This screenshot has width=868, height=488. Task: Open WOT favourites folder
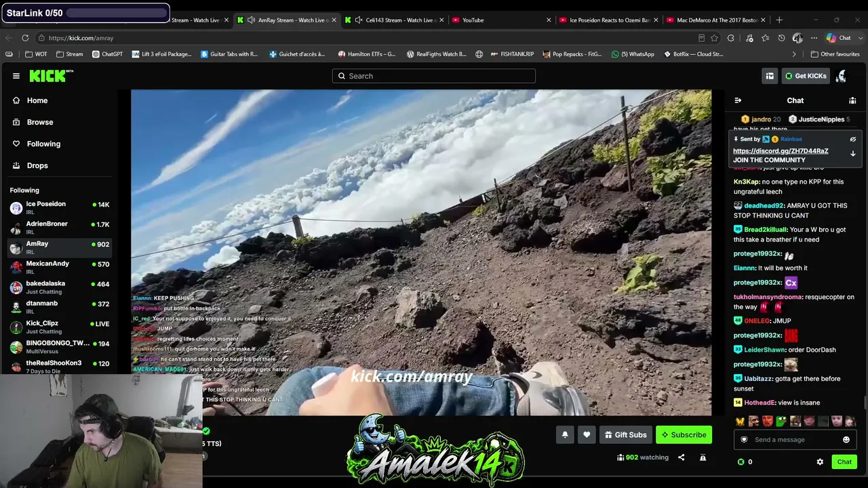pyautogui.click(x=36, y=54)
